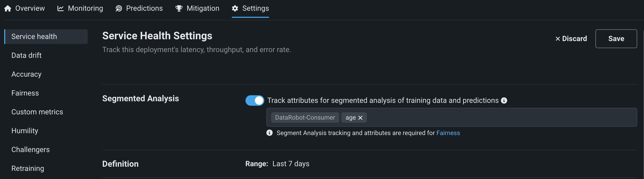Remove the age attribute tag
Screen dimensions: 644x179
click(x=360, y=118)
